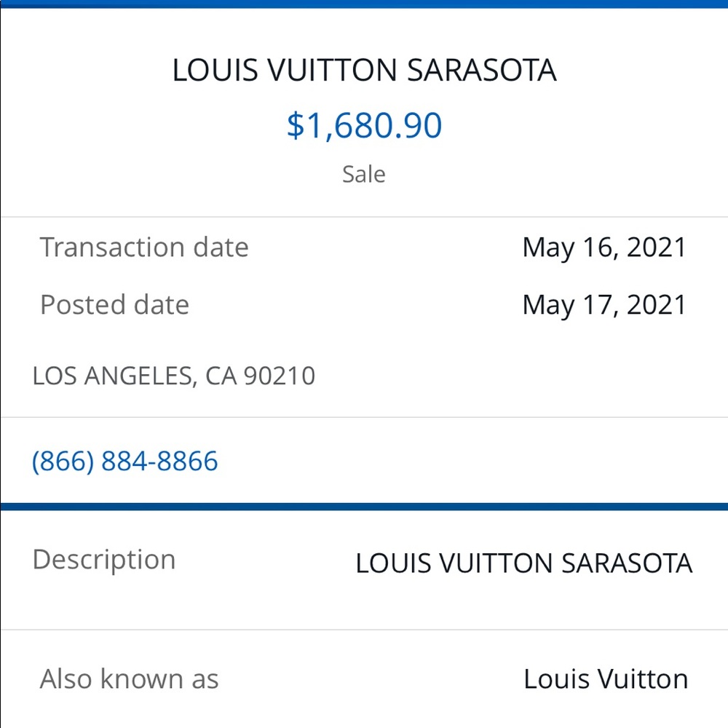This screenshot has width=728, height=728.
Task: Click the Sale transaction type label
Action: [x=364, y=175]
